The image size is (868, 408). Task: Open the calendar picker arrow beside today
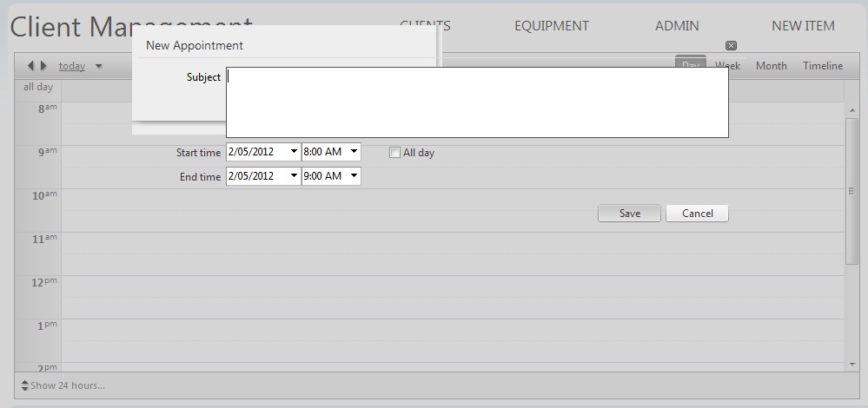click(98, 66)
